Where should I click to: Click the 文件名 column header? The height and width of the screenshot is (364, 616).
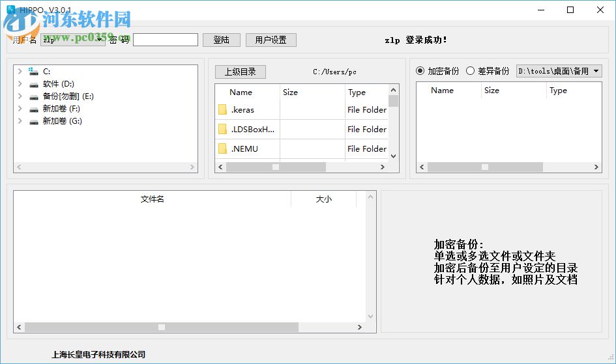[153, 199]
